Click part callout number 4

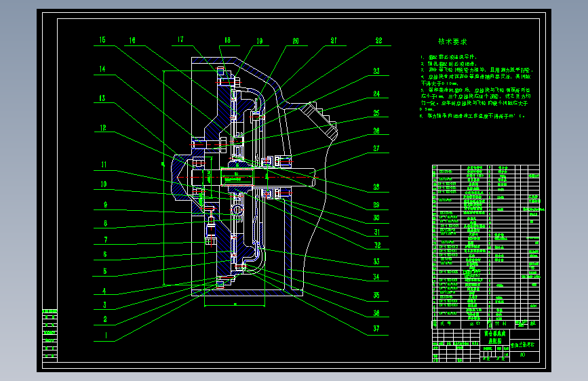(x=104, y=291)
